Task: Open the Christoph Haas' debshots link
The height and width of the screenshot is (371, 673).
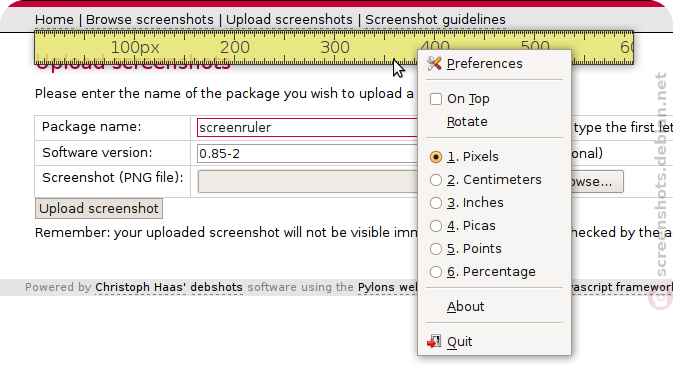Action: [169, 287]
